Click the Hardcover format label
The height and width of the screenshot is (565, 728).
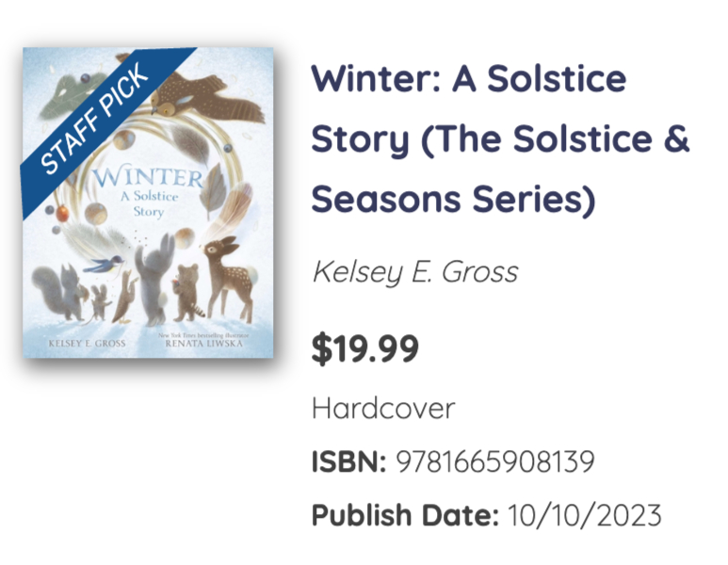[x=383, y=409]
